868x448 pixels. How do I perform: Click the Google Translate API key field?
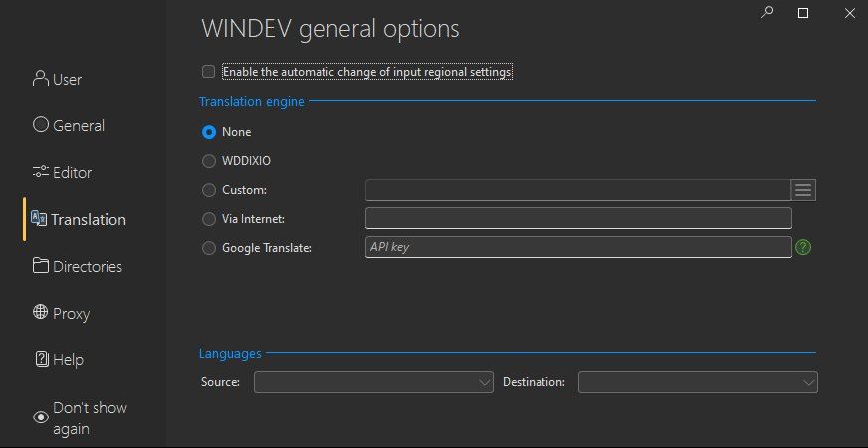(578, 247)
